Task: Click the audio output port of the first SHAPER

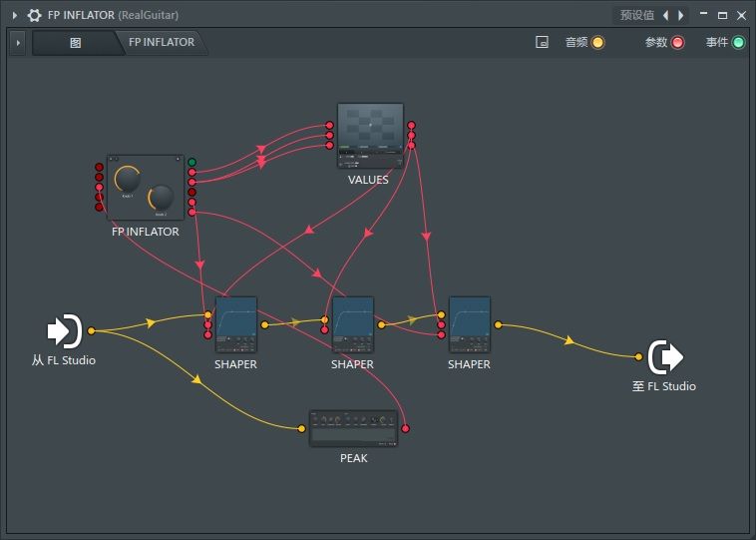Action: (x=264, y=325)
